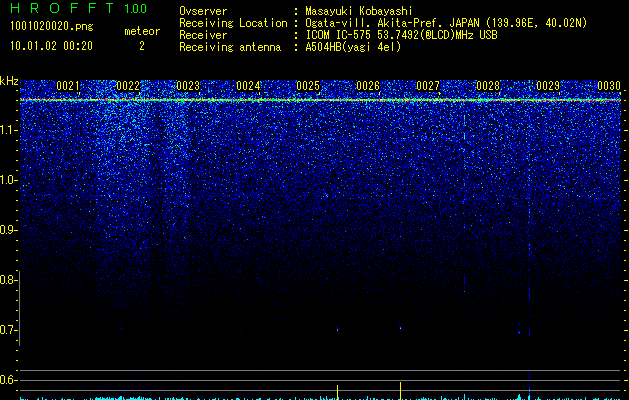Screen dimensions: 629x400
Task: Click the 0026 time marker
Action: pos(368,86)
